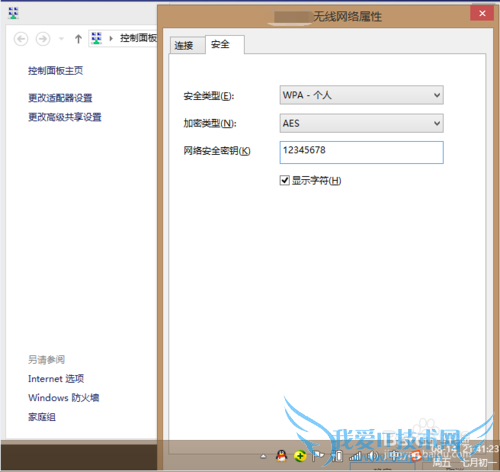The image size is (500, 472).
Task: Click the 中 input language indicator
Action: 395,455
